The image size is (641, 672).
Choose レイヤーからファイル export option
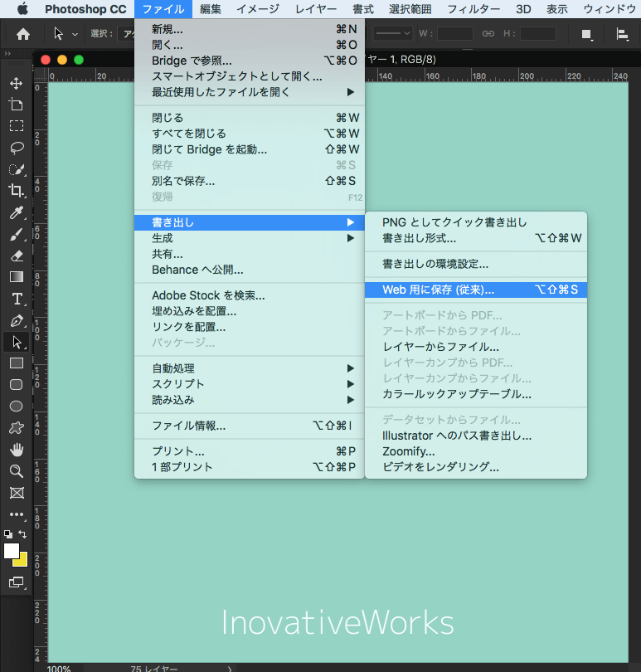[476, 347]
